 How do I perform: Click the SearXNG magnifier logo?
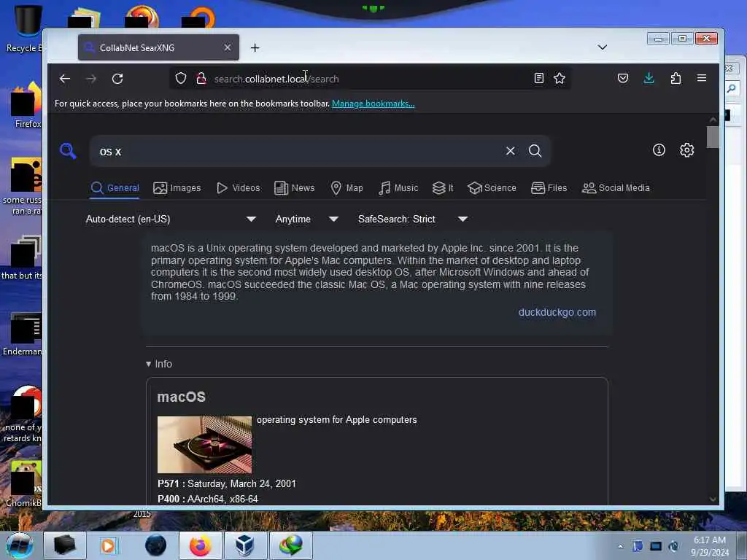click(x=68, y=151)
